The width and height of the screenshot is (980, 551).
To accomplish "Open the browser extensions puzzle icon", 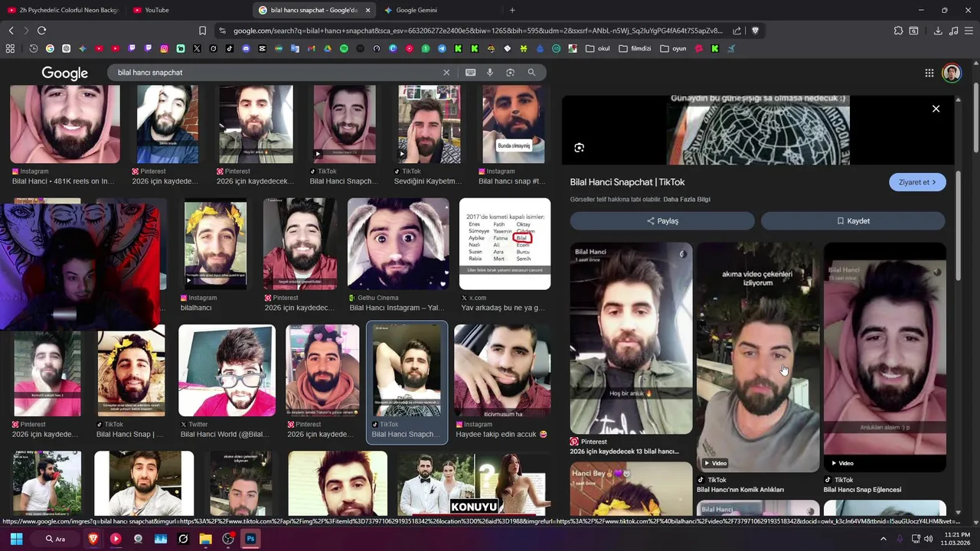I will coord(898,31).
